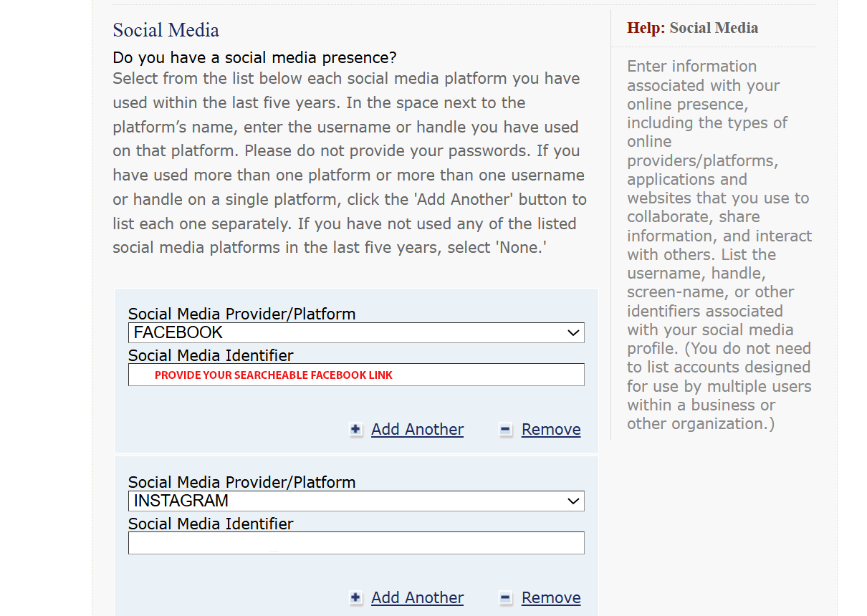This screenshot has width=867, height=616.
Task: Click 'Add Another' link under Facebook entry
Action: coord(417,430)
